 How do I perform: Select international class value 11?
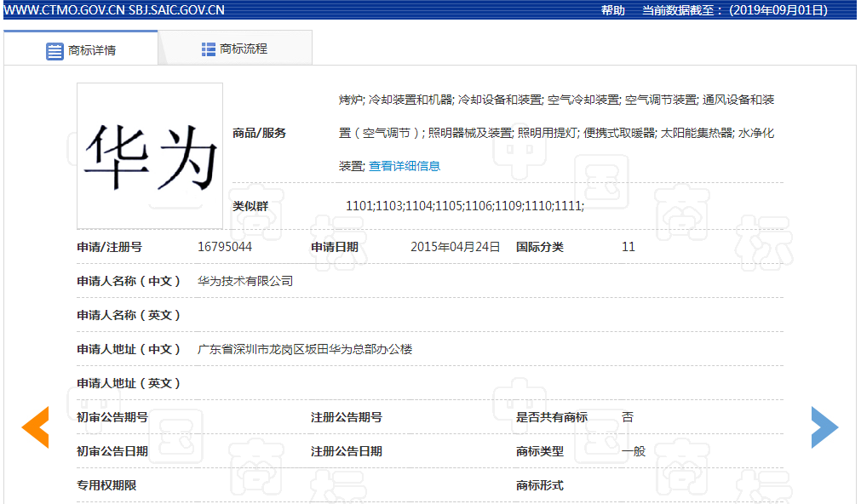[629, 247]
